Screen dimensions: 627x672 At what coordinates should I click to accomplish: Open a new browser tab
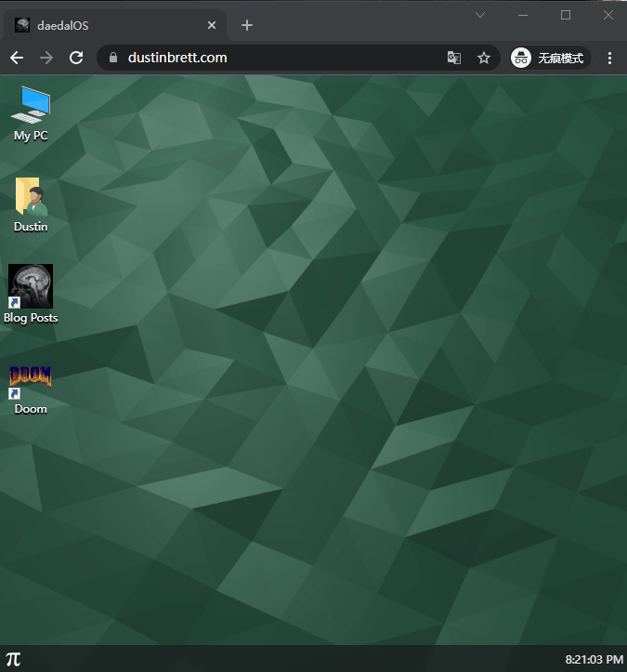pyautogui.click(x=246, y=26)
